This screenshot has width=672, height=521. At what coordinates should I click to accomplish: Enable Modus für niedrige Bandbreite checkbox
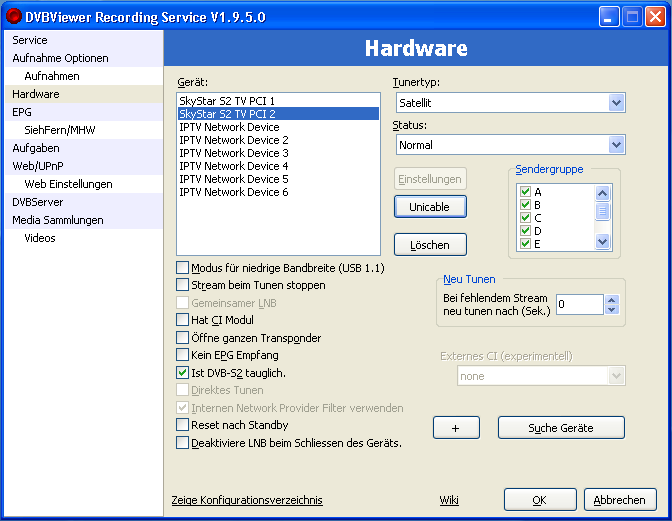click(182, 268)
